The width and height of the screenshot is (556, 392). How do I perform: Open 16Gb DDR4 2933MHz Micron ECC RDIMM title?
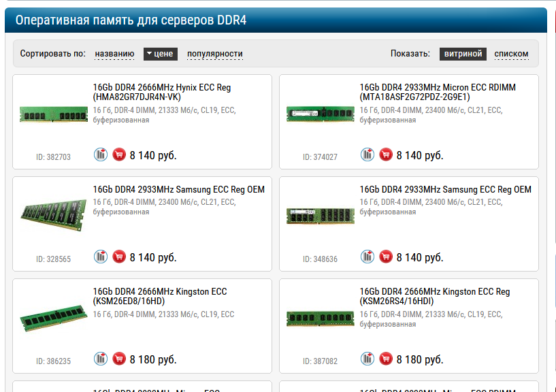click(x=438, y=93)
